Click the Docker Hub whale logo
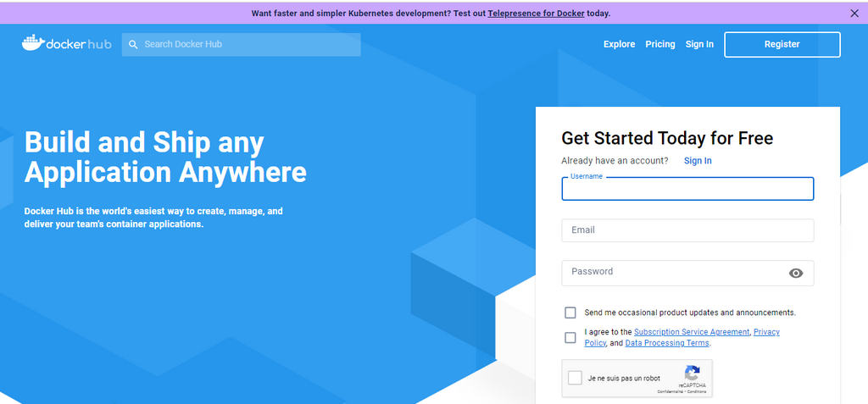This screenshot has height=404, width=868. pos(32,43)
